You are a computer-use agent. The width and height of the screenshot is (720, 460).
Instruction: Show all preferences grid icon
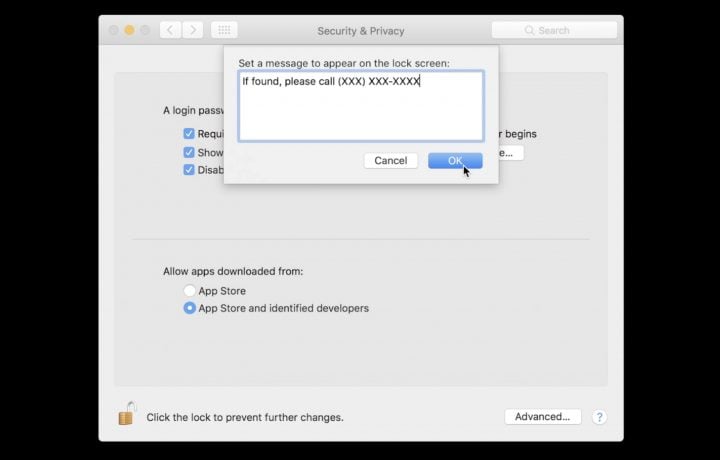(x=224, y=30)
